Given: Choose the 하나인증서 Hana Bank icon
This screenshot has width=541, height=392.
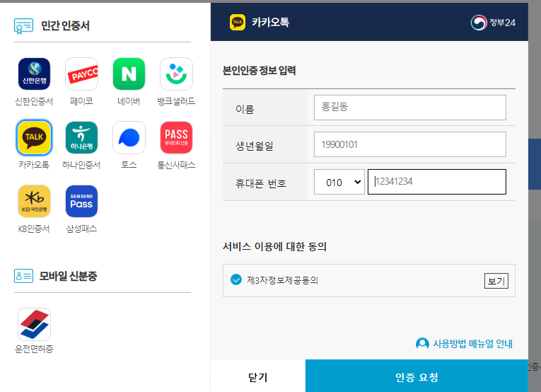Looking at the screenshot, I should click(81, 138).
